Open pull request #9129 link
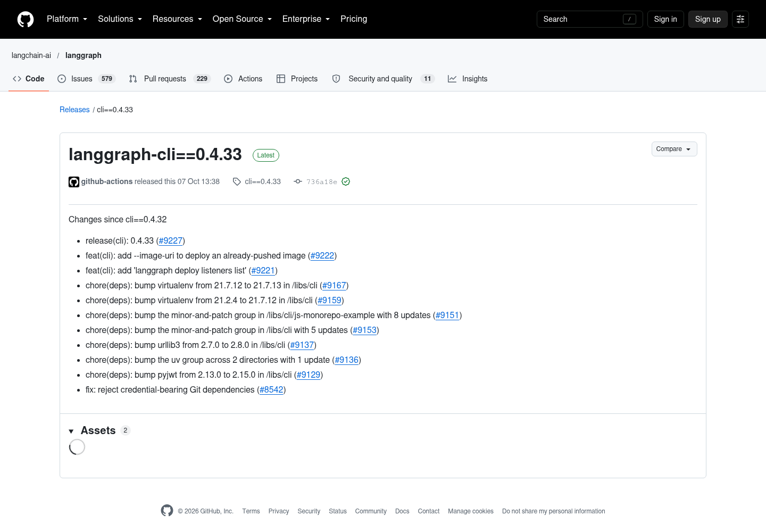Viewport: 766px width, 532px height. 309,375
